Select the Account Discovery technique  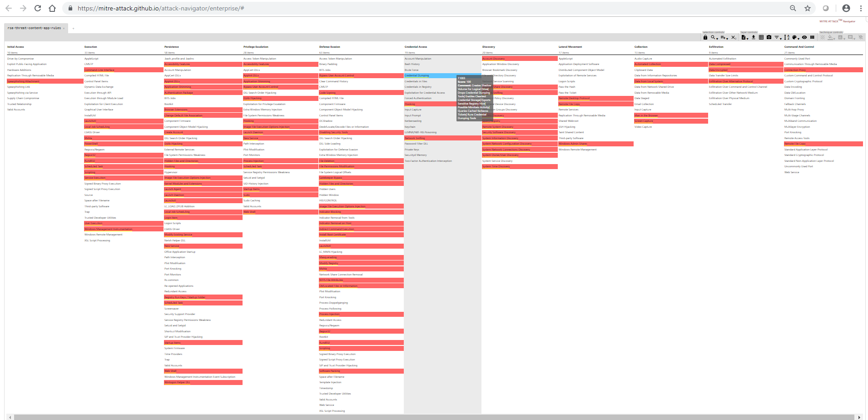click(520, 59)
